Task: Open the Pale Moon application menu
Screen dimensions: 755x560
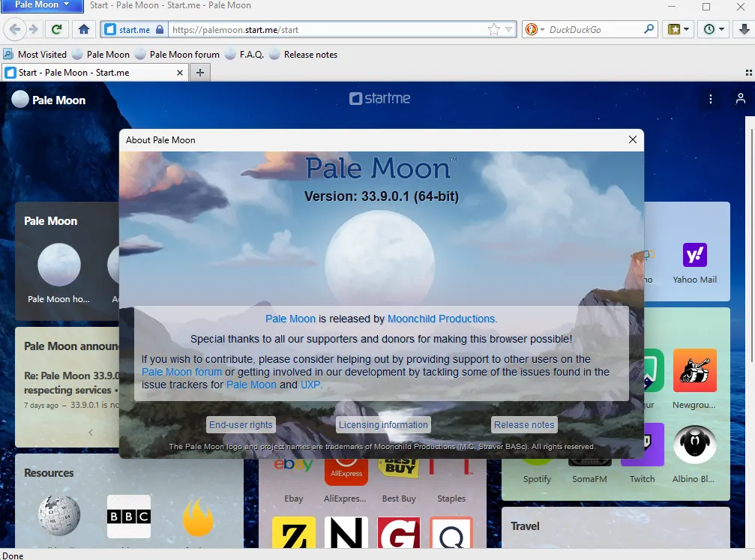Action: point(42,5)
